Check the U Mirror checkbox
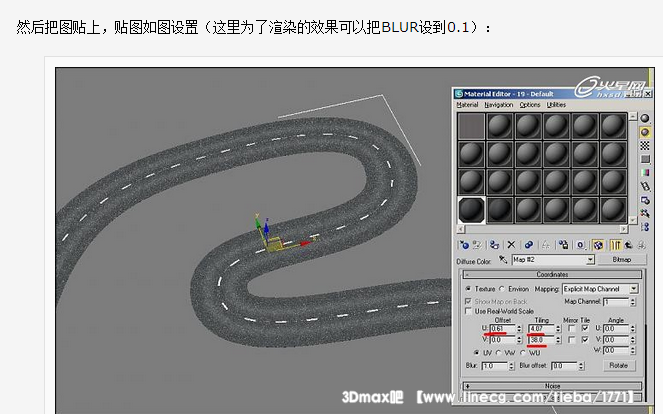Viewport: 663px width, 414px height. click(572, 328)
